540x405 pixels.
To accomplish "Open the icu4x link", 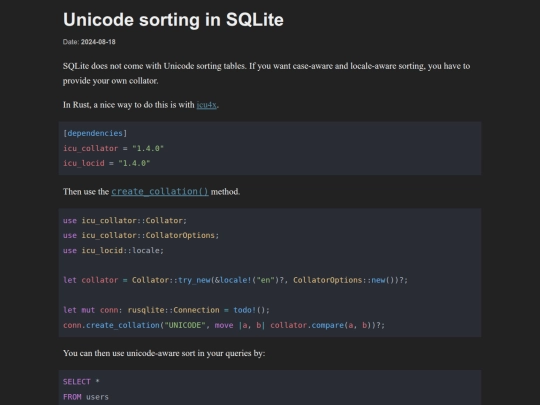I will pyautogui.click(x=207, y=105).
